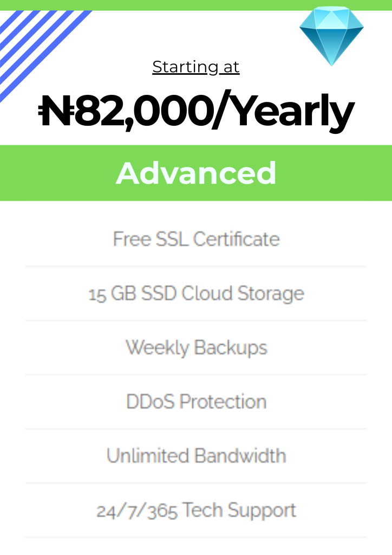Click the Weekly Backups feature
Viewport: 392px width, 555px height.
[196, 347]
